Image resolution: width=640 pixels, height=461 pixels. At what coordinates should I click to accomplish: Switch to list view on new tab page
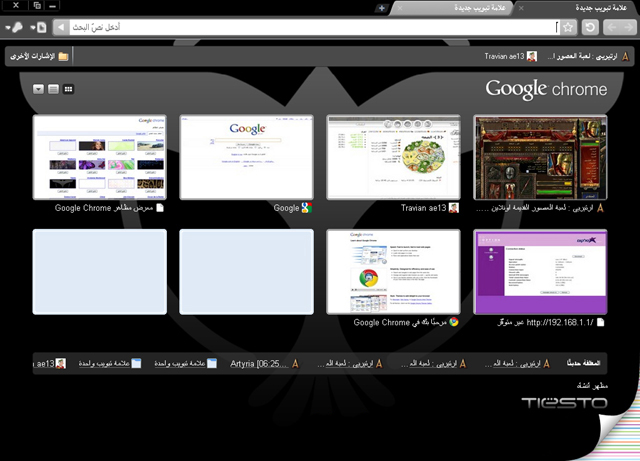[53, 89]
